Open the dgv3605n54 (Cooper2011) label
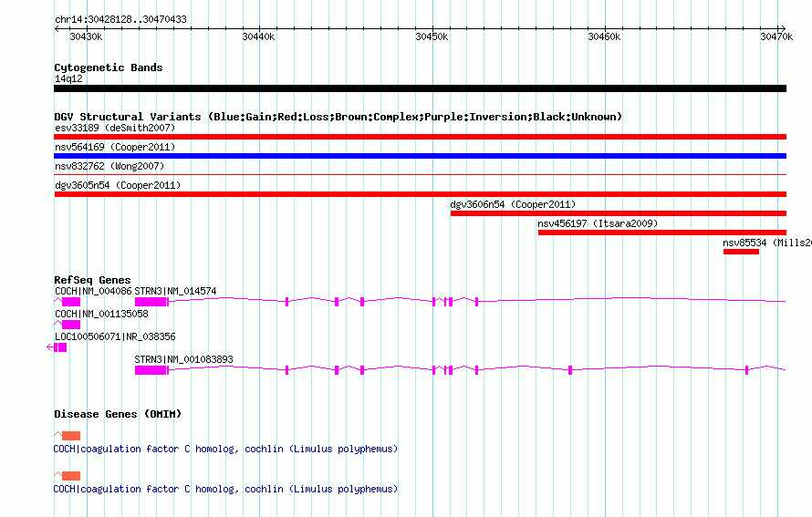This screenshot has width=812, height=517. (118, 185)
